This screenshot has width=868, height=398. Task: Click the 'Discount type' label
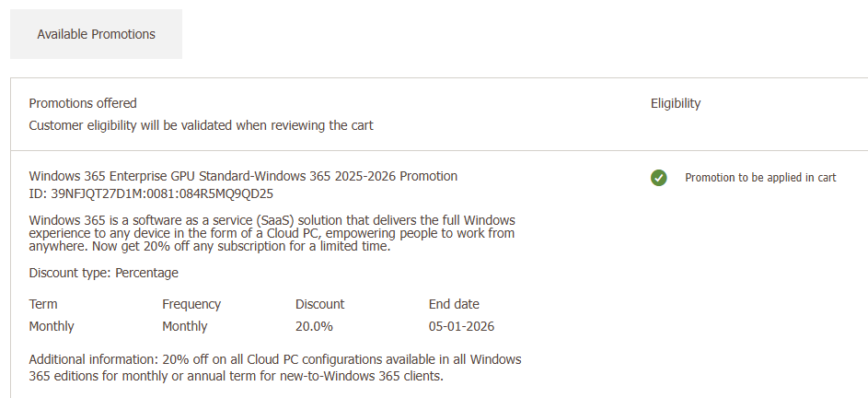[x=70, y=273]
